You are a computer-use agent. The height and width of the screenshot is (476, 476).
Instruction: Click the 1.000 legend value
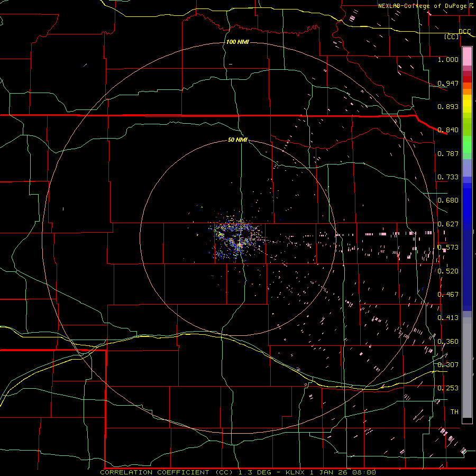448,59
